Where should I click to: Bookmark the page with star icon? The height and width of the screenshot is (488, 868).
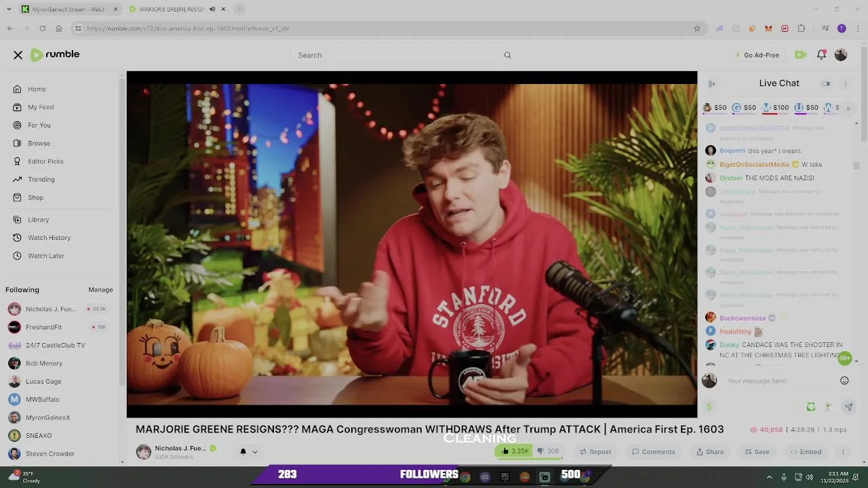click(x=696, y=28)
